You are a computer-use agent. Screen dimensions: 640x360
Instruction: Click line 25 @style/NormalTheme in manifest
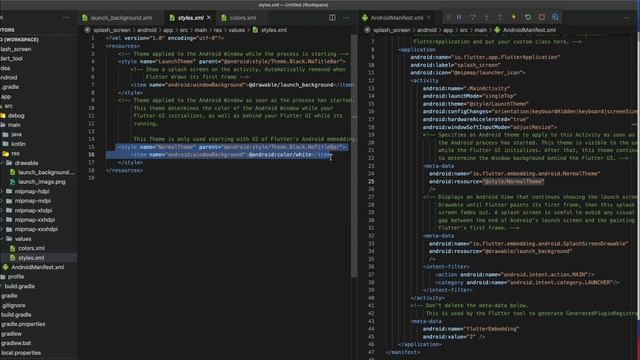pos(513,181)
